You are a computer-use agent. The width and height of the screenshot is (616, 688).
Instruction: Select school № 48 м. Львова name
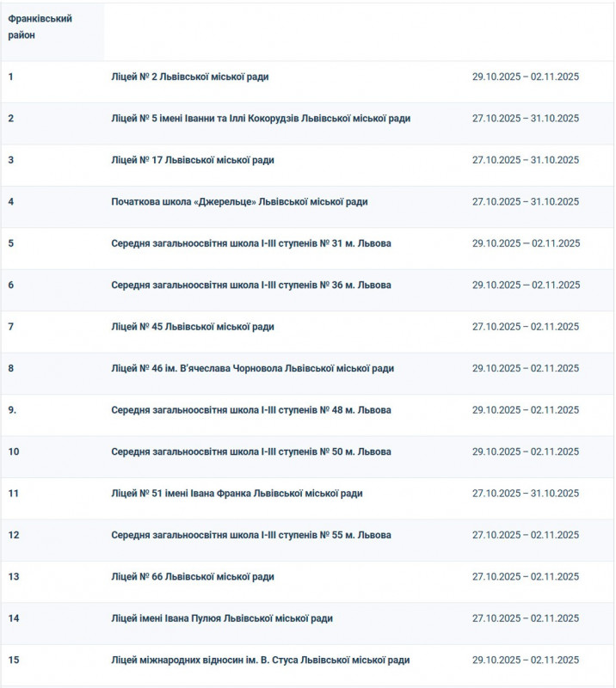(251, 410)
